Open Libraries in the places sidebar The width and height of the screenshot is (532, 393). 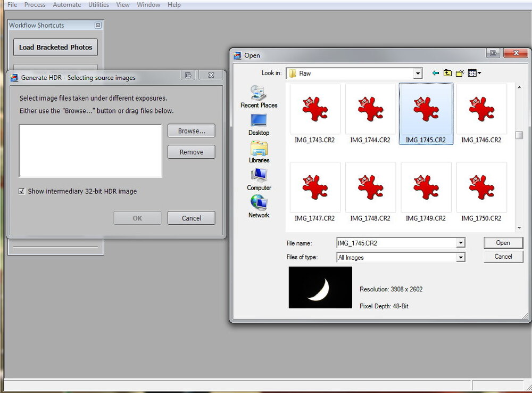pos(259,152)
